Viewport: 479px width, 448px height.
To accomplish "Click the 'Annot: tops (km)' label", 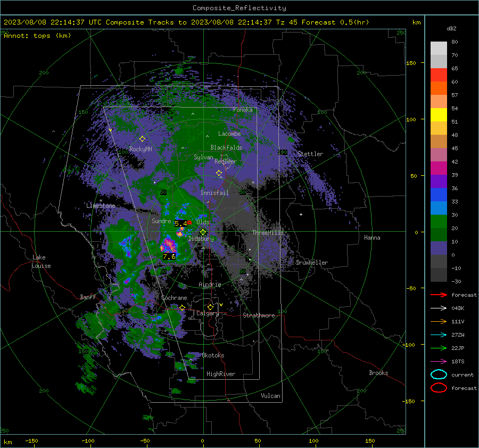I will point(38,36).
